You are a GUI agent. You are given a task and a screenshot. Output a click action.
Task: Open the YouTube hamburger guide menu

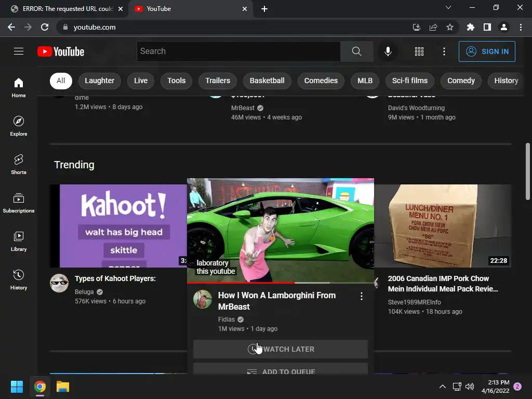point(19,51)
